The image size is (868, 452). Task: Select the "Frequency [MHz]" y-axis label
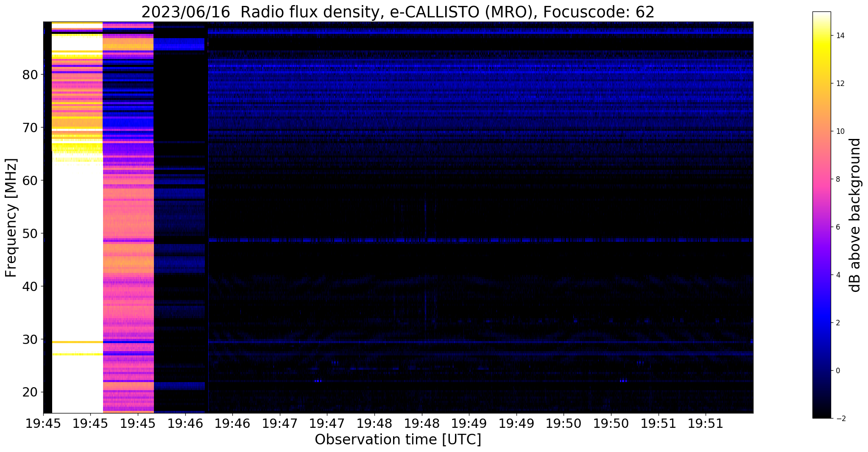(11, 218)
